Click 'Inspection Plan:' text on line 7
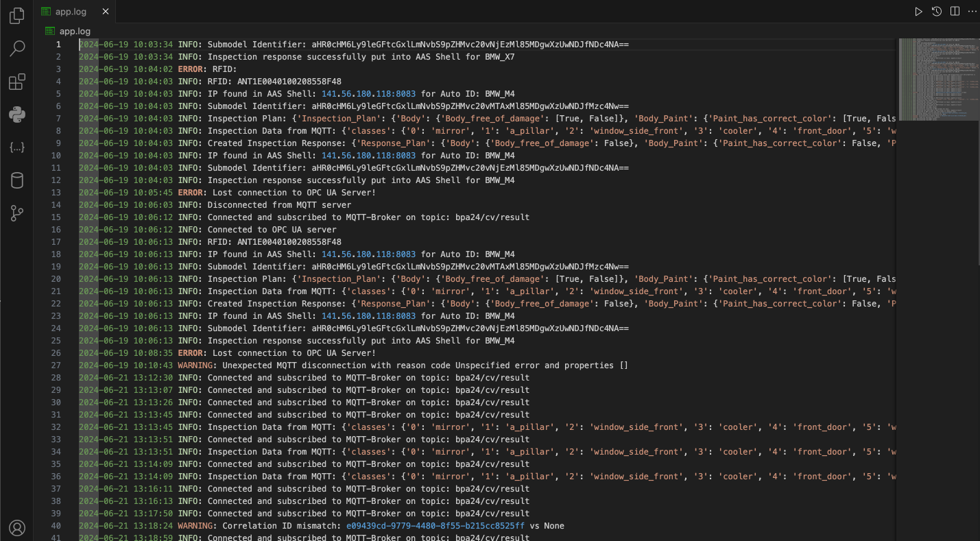 [247, 119]
